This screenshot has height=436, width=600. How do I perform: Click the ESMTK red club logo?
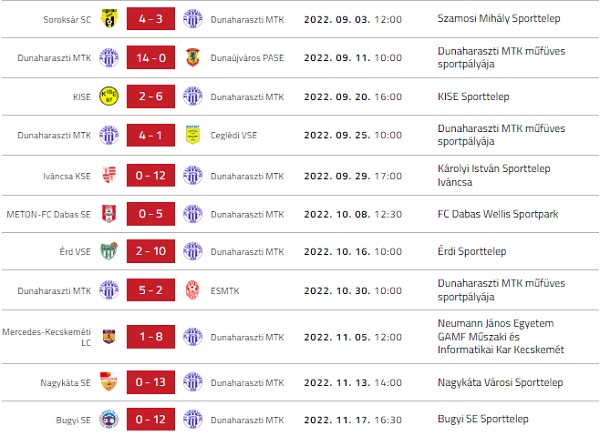click(193, 290)
